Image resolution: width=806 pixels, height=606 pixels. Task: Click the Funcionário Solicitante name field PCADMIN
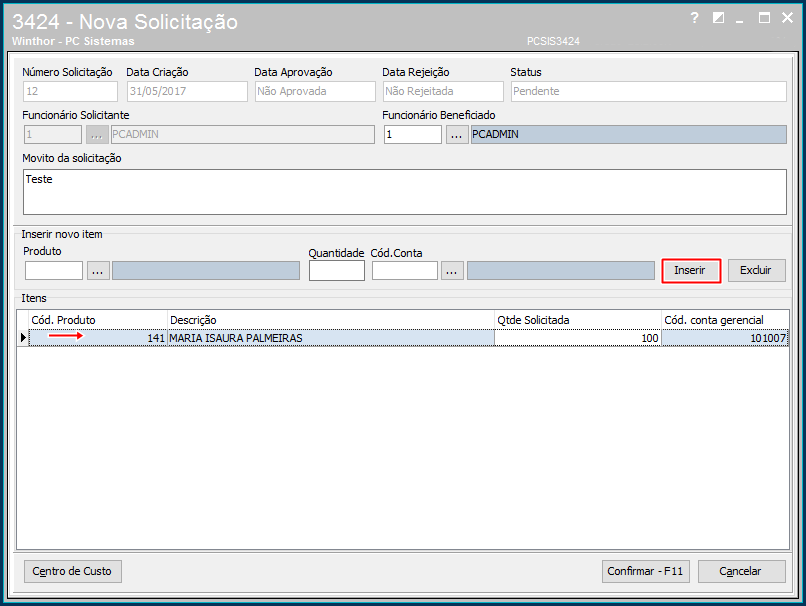(x=243, y=135)
